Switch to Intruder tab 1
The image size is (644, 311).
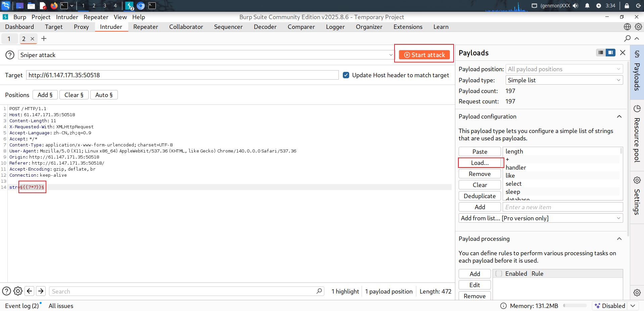coord(9,39)
